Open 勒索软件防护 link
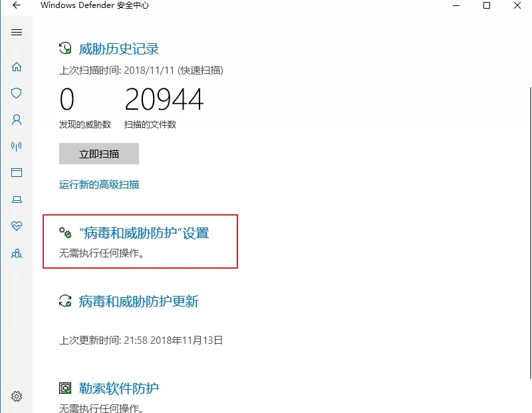Image resolution: width=532 pixels, height=413 pixels. coord(119,388)
